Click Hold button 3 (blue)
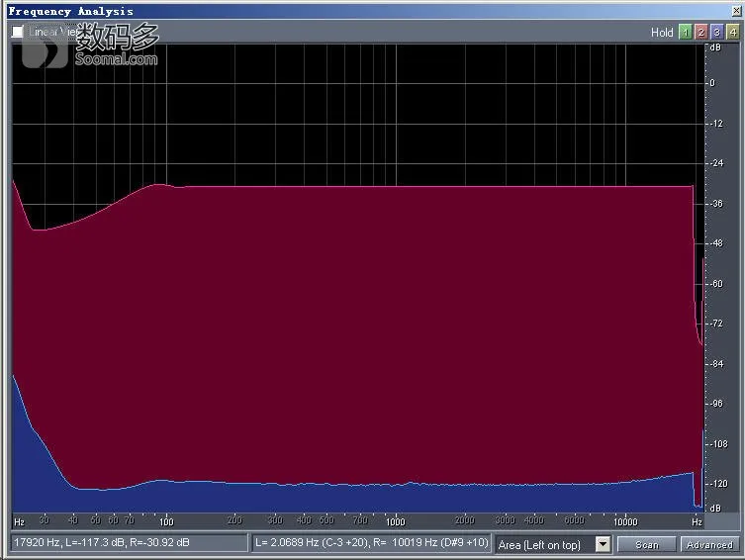Screen dimensions: 745x560 point(717,32)
